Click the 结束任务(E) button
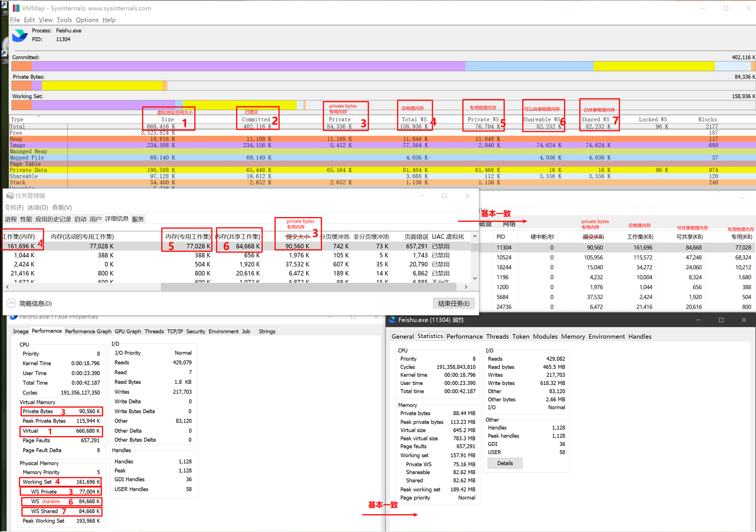 coord(453,303)
